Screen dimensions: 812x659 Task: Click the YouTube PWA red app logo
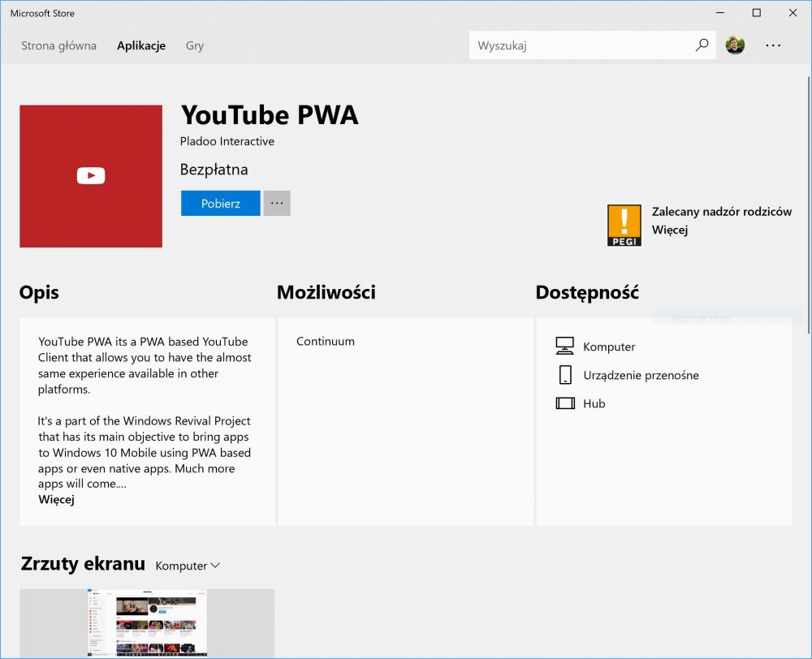pyautogui.click(x=91, y=176)
